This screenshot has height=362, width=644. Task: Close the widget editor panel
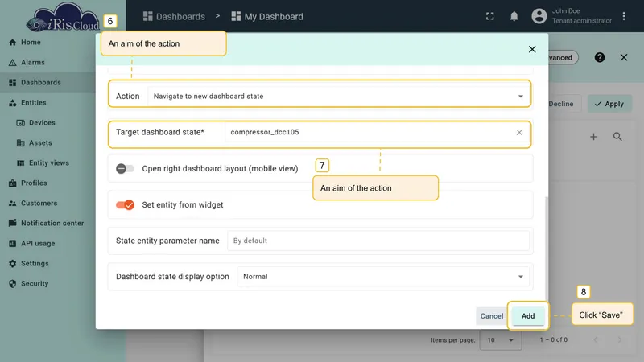click(624, 57)
